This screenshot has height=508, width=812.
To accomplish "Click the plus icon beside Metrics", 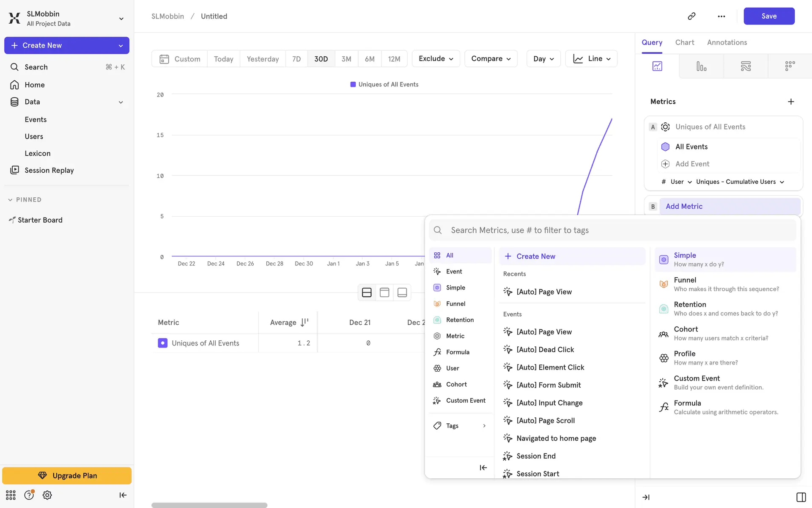I will pos(791,102).
